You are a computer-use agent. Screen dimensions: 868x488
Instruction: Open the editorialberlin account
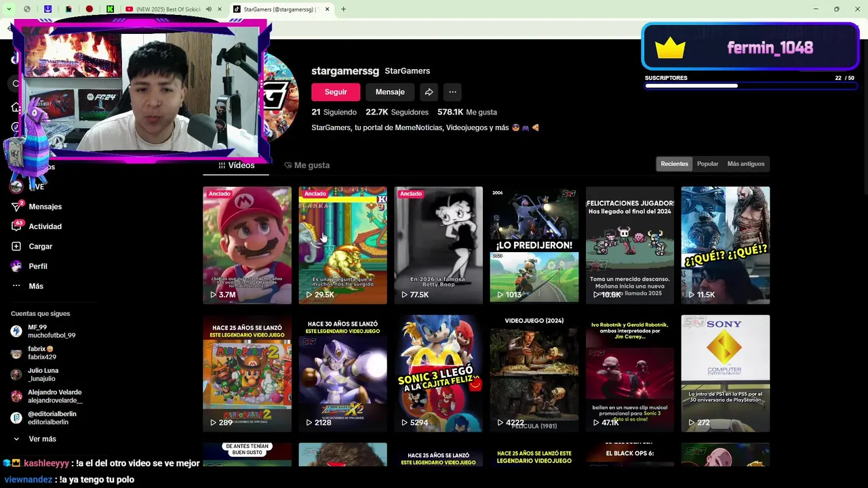43,418
